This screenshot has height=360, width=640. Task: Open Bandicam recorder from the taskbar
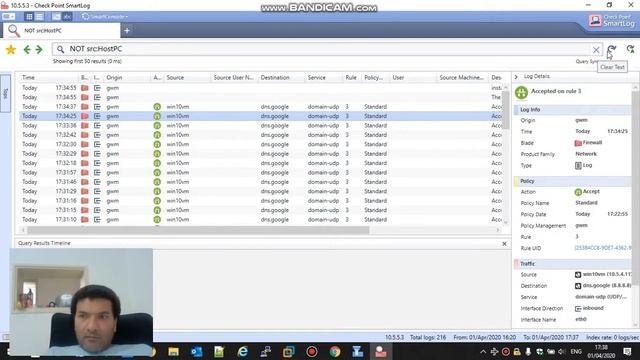312,351
